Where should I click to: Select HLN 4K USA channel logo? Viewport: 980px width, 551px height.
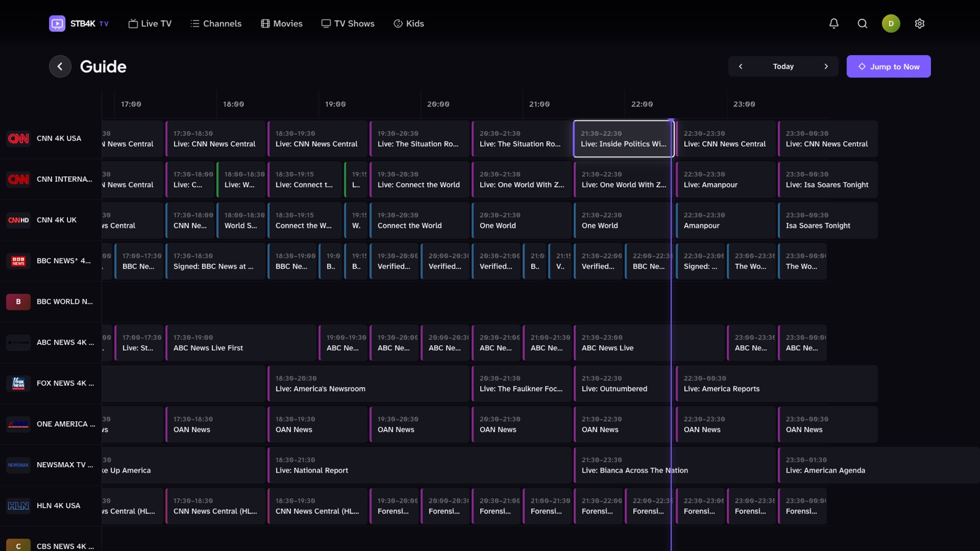[x=18, y=506]
